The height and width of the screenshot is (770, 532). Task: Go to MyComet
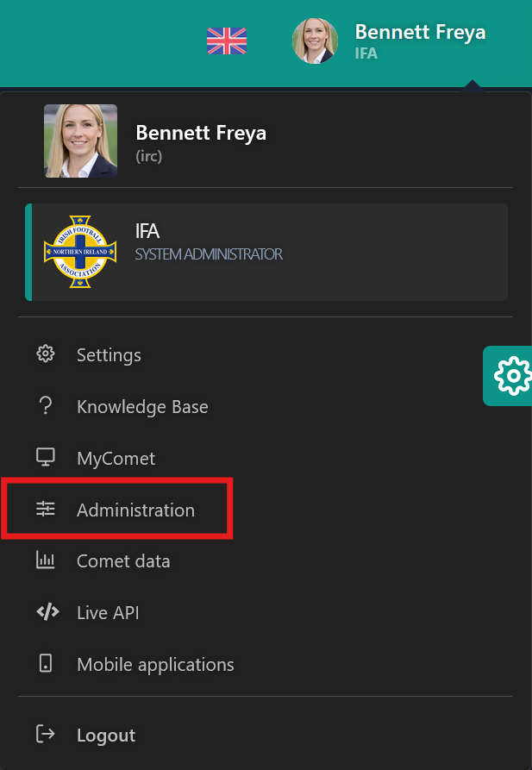pyautogui.click(x=116, y=459)
